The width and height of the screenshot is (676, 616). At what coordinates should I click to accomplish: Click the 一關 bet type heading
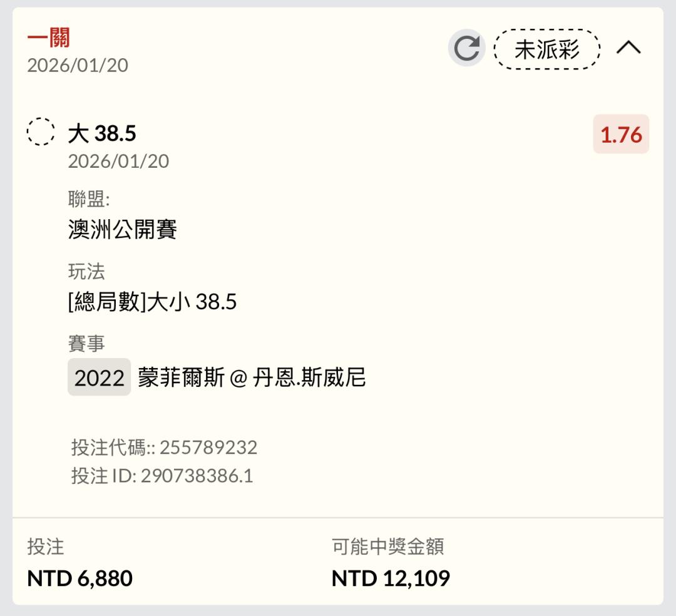tap(48, 38)
